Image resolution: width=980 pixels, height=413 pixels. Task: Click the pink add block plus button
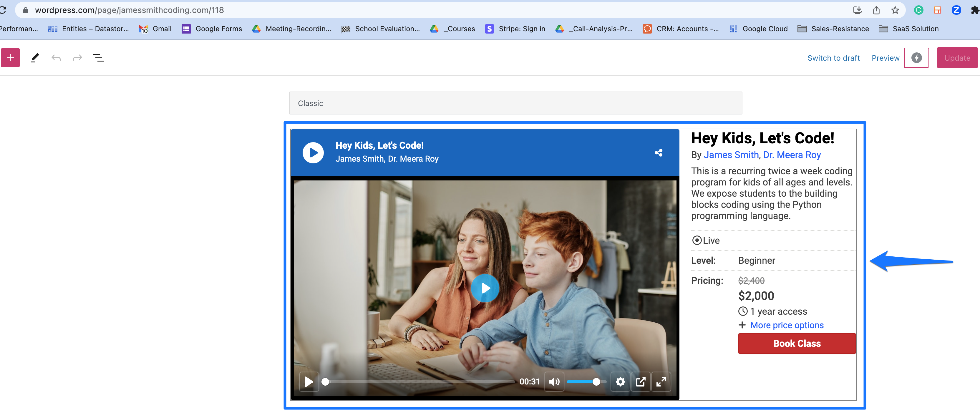10,58
